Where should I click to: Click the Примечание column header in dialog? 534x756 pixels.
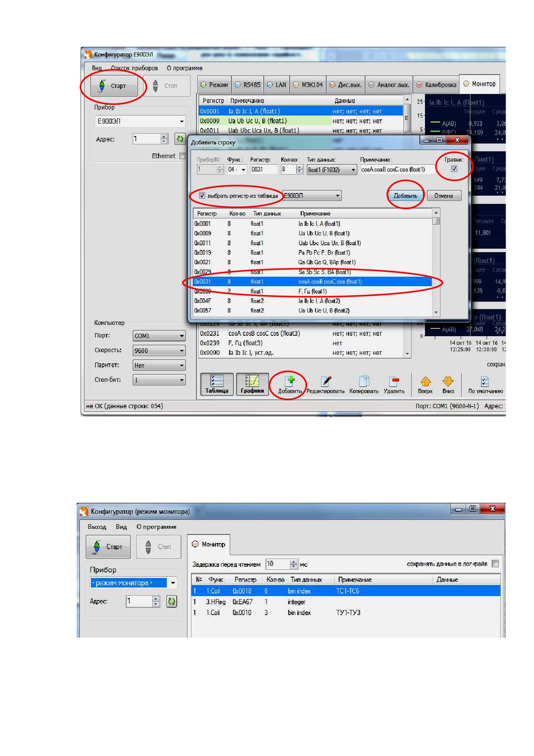(315, 213)
